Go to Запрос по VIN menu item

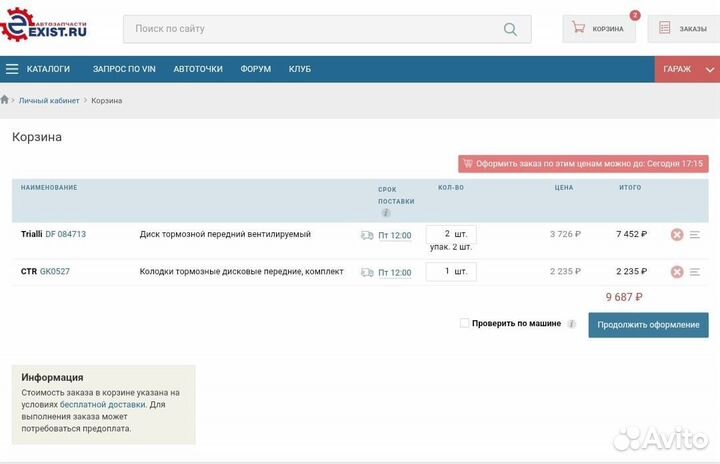[124, 69]
